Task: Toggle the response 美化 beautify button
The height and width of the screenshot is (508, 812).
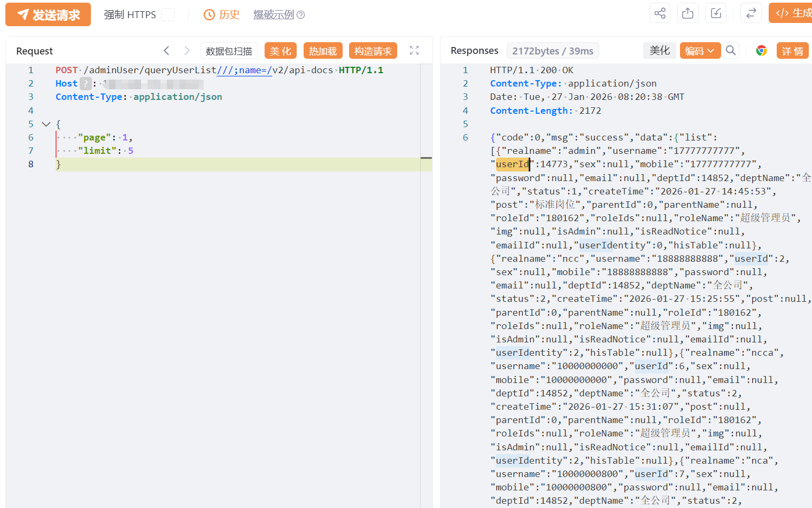Action: point(659,51)
